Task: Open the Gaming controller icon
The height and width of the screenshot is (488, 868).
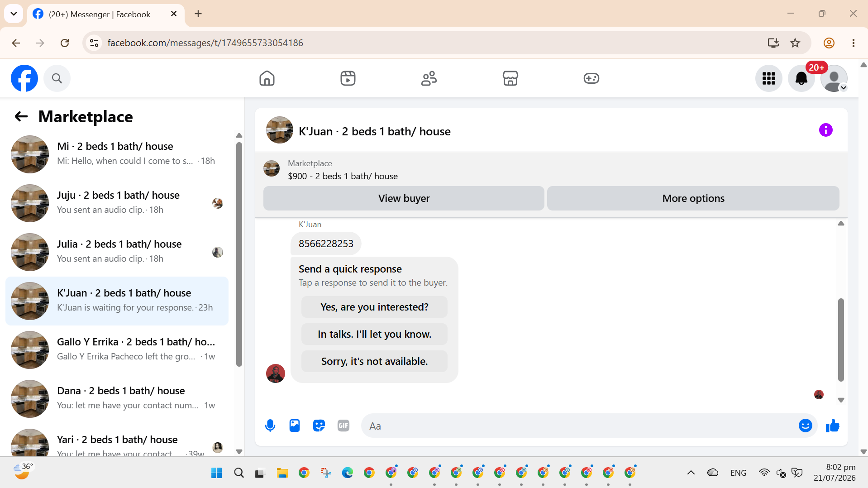Action: point(591,78)
